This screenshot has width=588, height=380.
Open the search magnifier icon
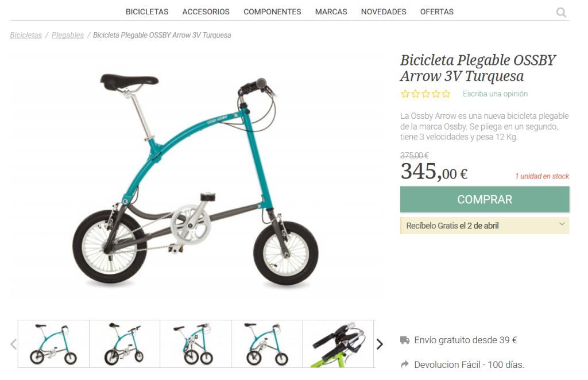(560, 13)
